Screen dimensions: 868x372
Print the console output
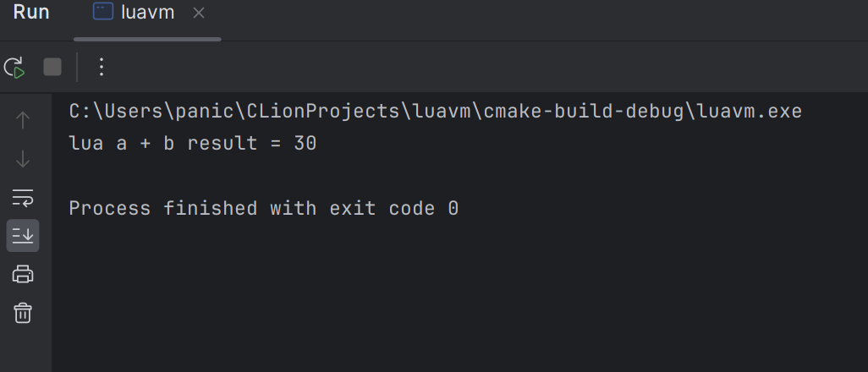(23, 274)
